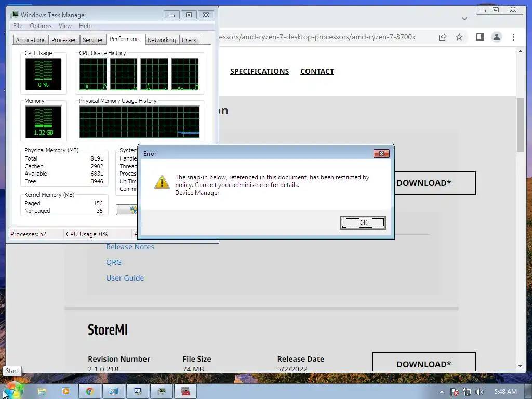Viewport: 532px width, 399px height.
Task: Click the Task Manager title bar icon
Action: (14, 15)
